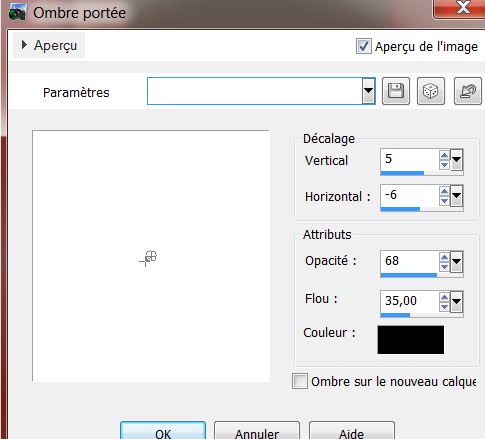Click the Ombre portée title bar app icon
Viewport: 485px width, 439px height.
point(17,12)
